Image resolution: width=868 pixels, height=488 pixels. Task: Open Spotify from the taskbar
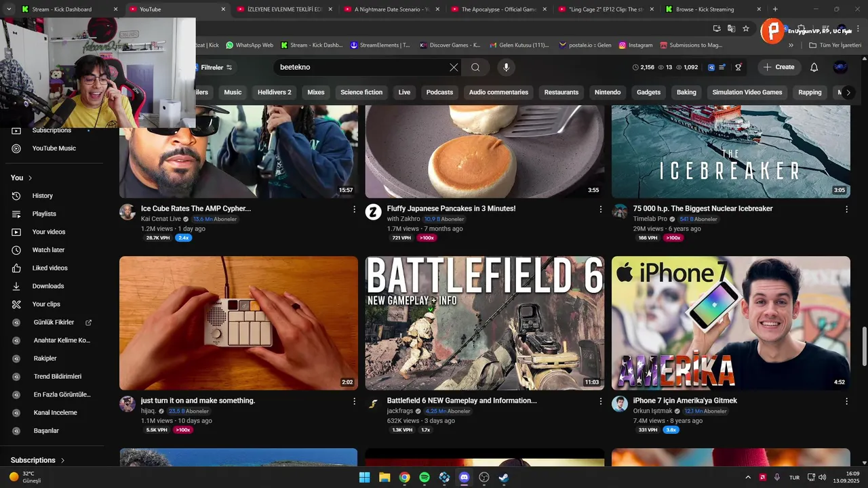(x=425, y=477)
